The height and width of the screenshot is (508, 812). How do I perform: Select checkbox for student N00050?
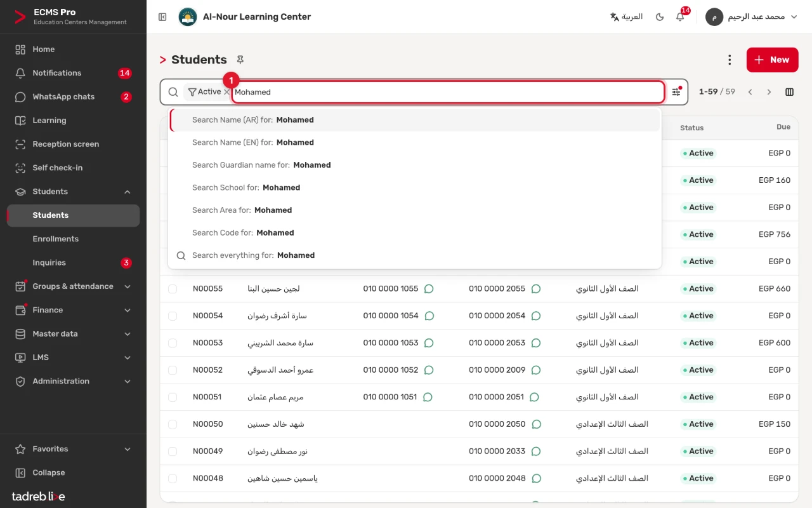tap(173, 424)
